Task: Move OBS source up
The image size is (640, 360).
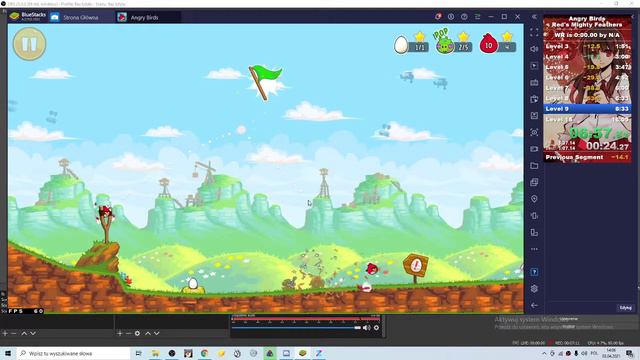Action: pyautogui.click(x=148, y=333)
